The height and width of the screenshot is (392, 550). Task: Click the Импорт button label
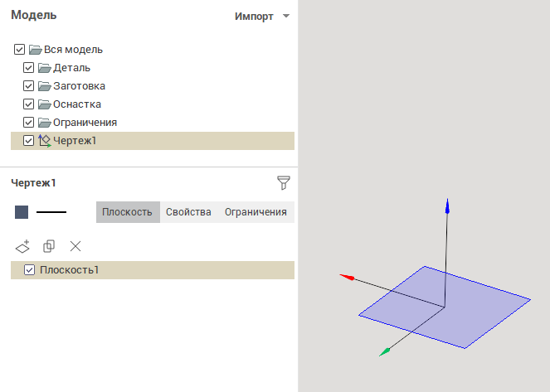tap(254, 17)
